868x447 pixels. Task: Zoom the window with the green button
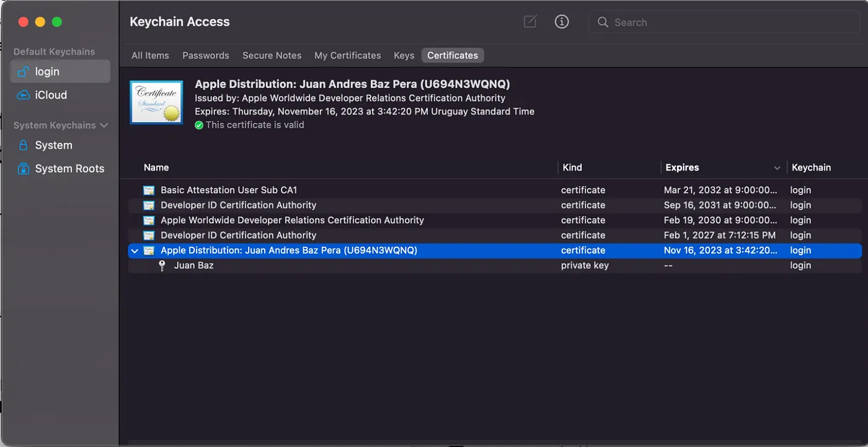pyautogui.click(x=56, y=22)
